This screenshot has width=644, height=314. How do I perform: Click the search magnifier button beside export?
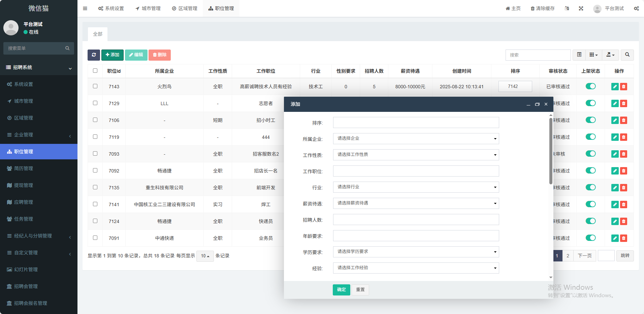tap(627, 55)
